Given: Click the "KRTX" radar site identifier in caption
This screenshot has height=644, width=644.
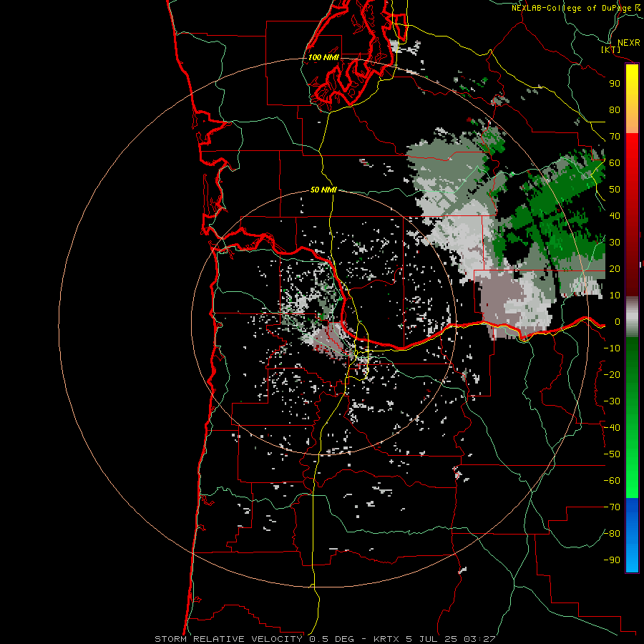Looking at the screenshot, I should click(386, 639).
